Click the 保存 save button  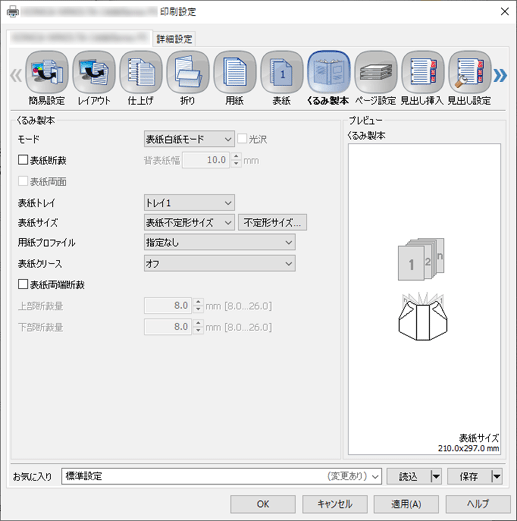[x=469, y=476]
